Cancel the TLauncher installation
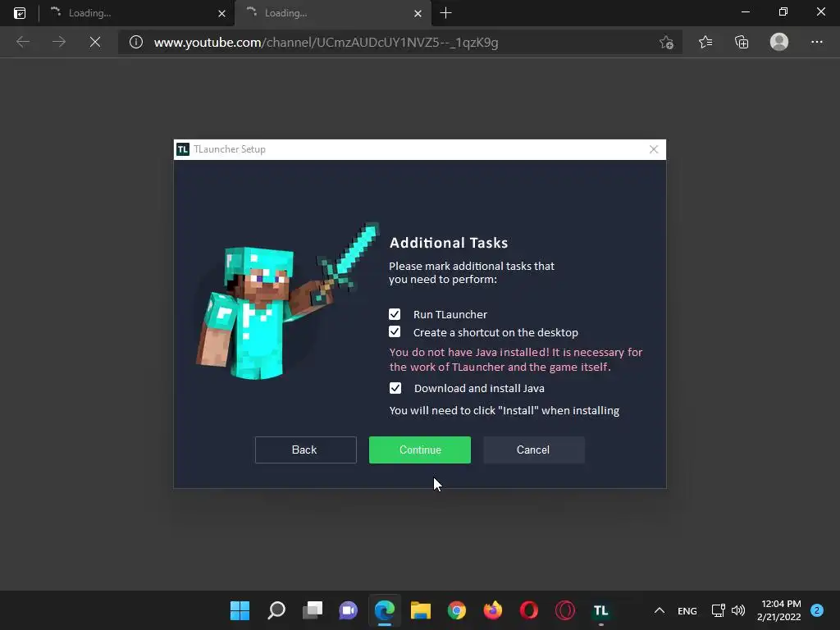The width and height of the screenshot is (840, 630). tap(533, 450)
